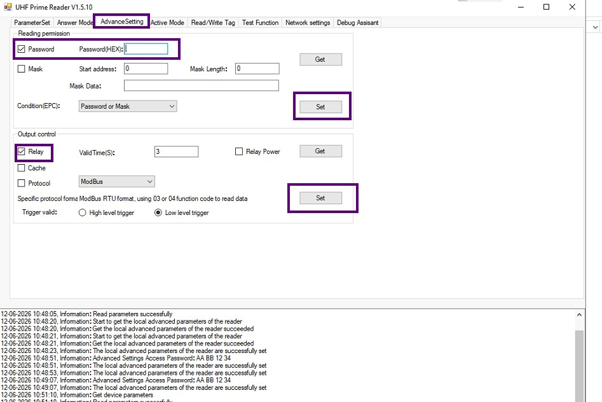Click Get in Output control section
The image size is (602, 402).
(x=321, y=151)
